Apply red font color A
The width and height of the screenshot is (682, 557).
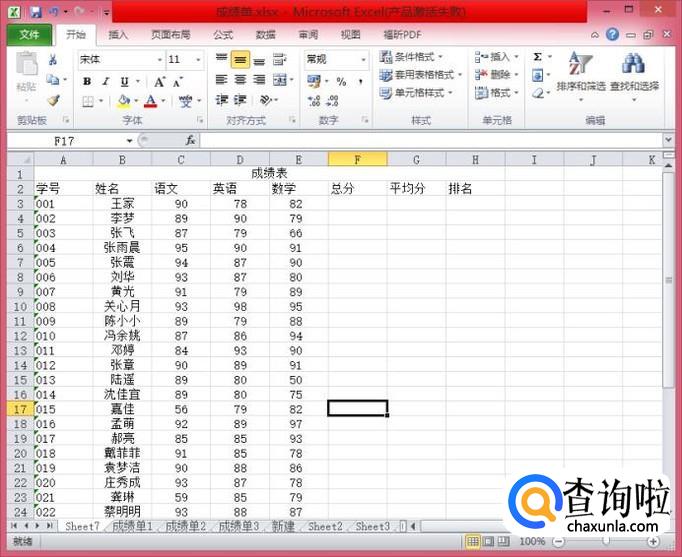click(150, 102)
